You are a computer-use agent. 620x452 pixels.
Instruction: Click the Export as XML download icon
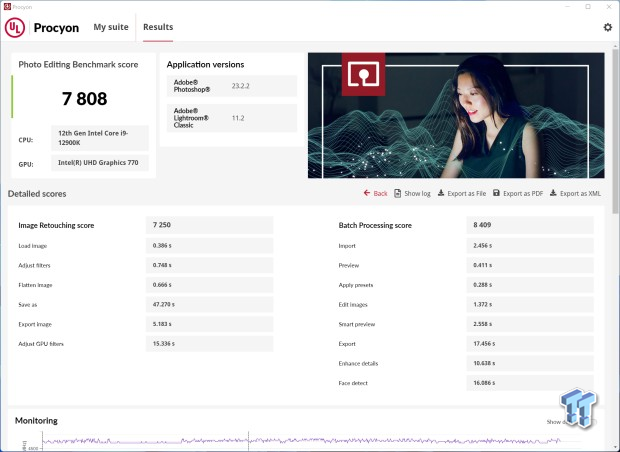[553, 193]
